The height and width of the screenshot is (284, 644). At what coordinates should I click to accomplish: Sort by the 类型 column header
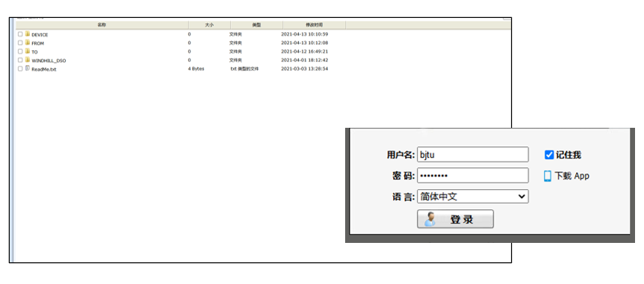pos(257,25)
